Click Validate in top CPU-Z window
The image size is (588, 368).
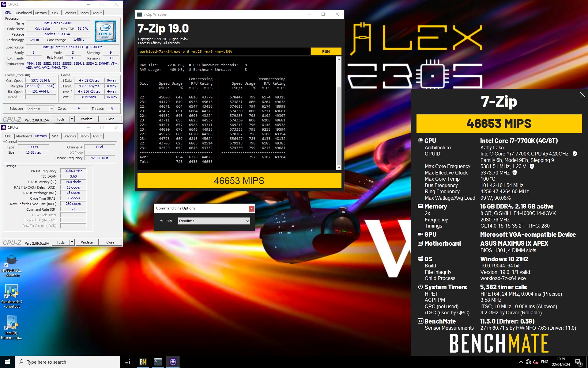[87, 119]
